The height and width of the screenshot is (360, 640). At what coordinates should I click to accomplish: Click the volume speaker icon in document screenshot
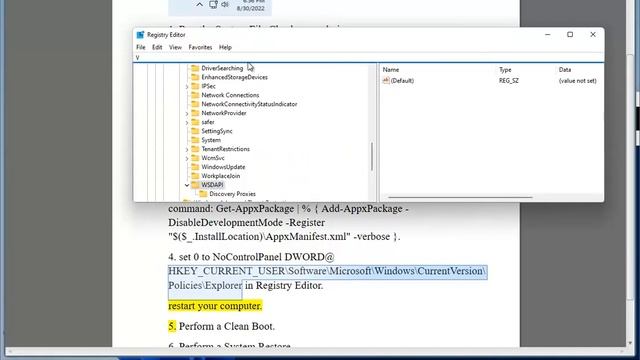[225, 4]
